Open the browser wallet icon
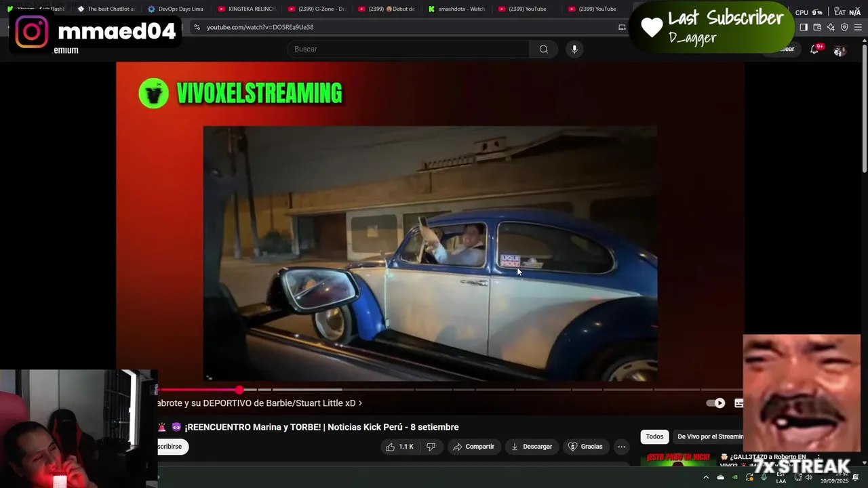The height and width of the screenshot is (488, 868). (x=817, y=27)
